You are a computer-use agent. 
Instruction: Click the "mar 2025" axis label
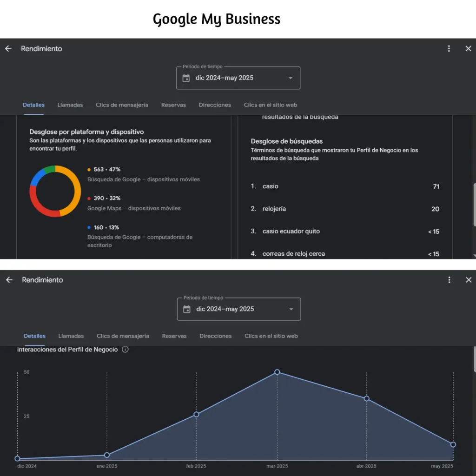277,466
